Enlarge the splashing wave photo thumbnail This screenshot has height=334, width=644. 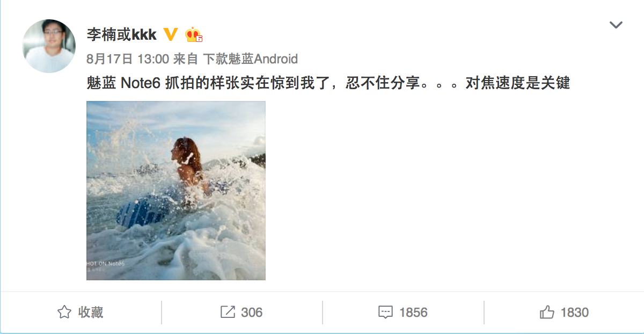[x=176, y=191]
